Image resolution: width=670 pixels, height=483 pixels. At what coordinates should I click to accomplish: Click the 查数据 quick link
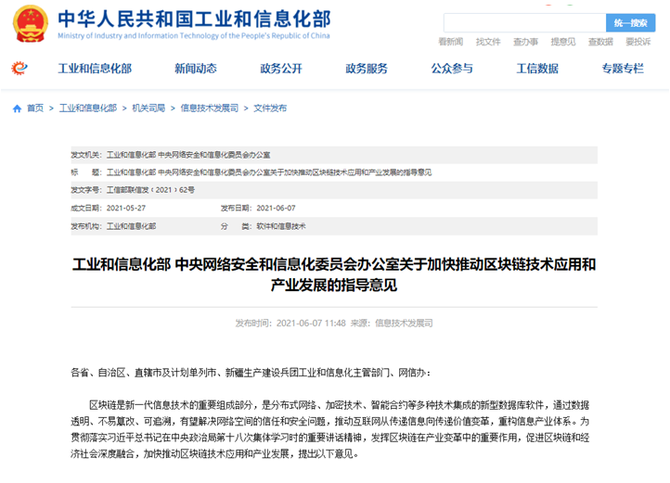pyautogui.click(x=600, y=42)
